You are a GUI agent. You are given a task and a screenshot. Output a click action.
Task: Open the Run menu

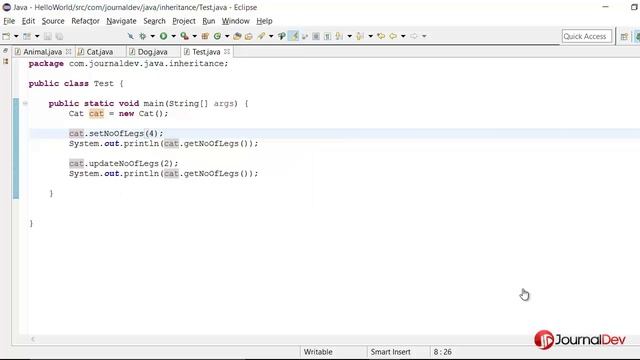pos(209,21)
